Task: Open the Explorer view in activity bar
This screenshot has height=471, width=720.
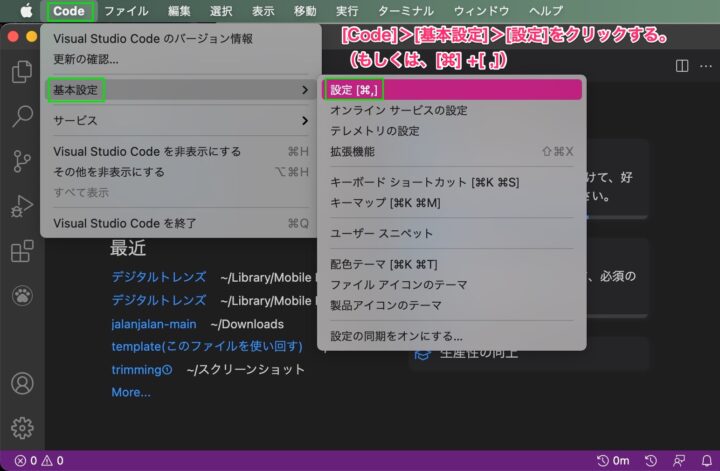Action: 21,72
